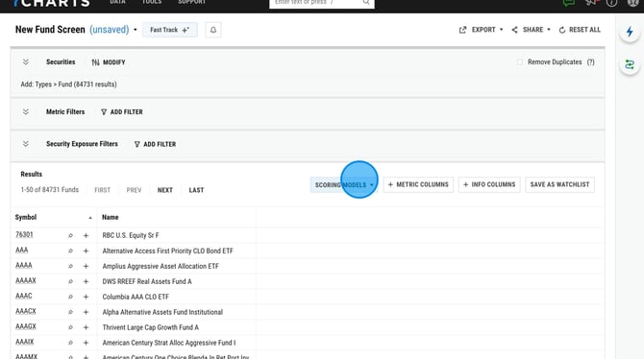Click the quick-view icon for row 76301
The image size is (644, 359).
(x=70, y=235)
